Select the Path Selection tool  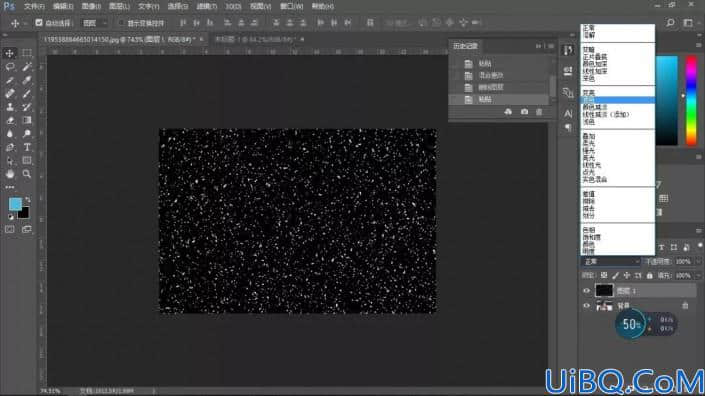coord(9,160)
